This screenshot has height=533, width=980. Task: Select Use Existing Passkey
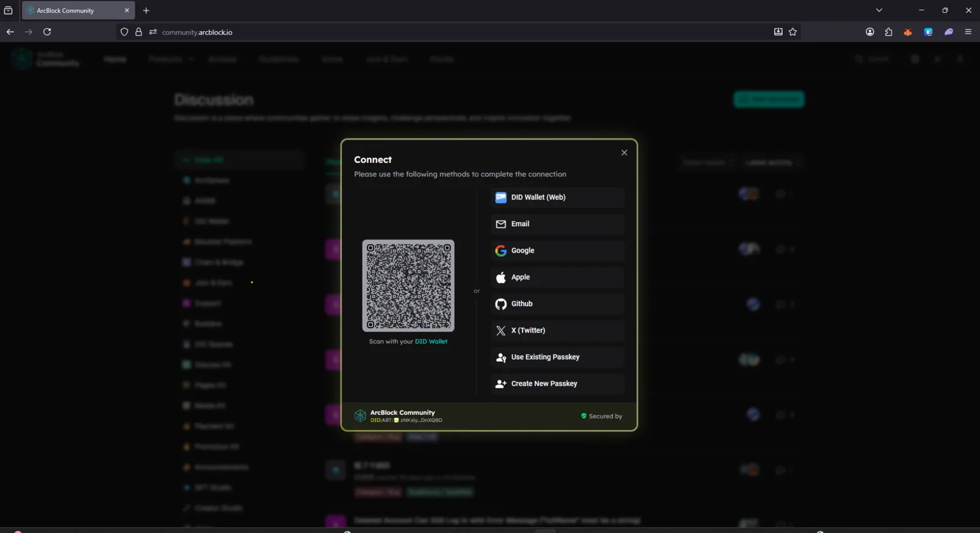(557, 357)
